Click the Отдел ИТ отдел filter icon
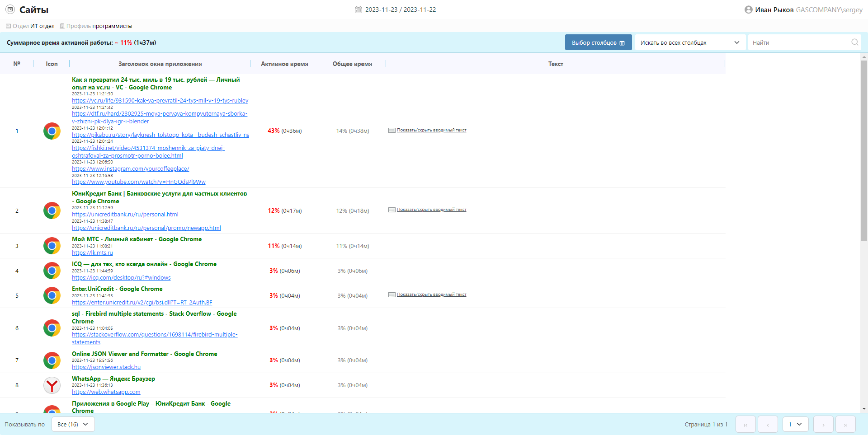The height and width of the screenshot is (435, 868). coord(8,26)
